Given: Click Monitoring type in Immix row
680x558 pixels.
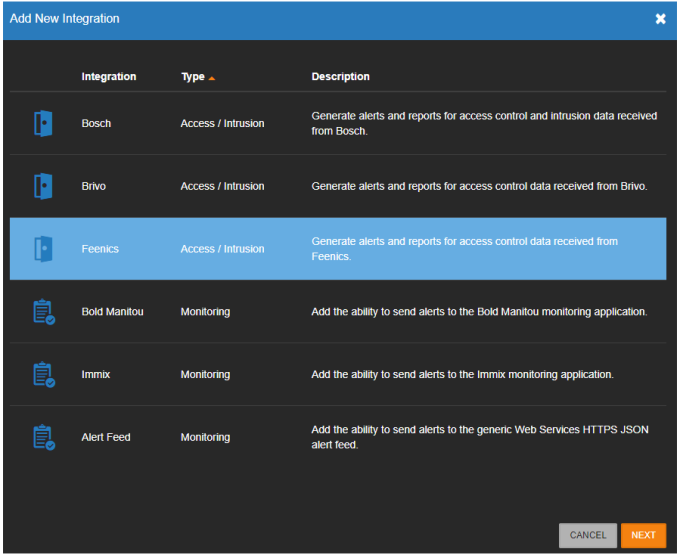Looking at the screenshot, I should click(205, 375).
